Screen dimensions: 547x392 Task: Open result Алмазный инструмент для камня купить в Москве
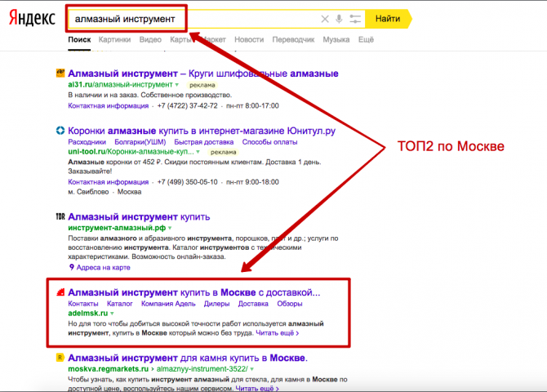pyautogui.click(x=188, y=358)
